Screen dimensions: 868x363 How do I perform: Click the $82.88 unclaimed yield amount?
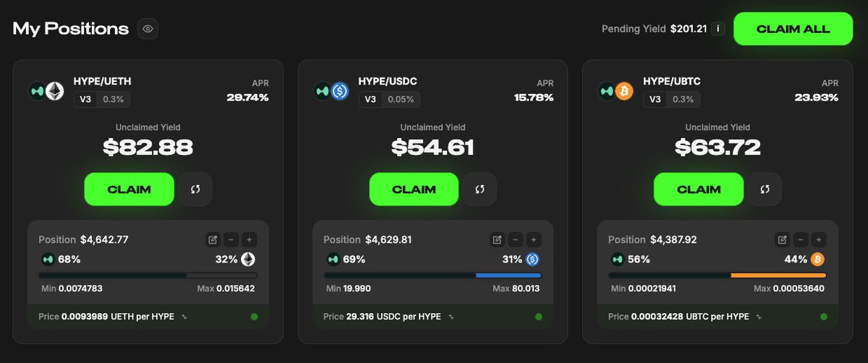point(148,148)
